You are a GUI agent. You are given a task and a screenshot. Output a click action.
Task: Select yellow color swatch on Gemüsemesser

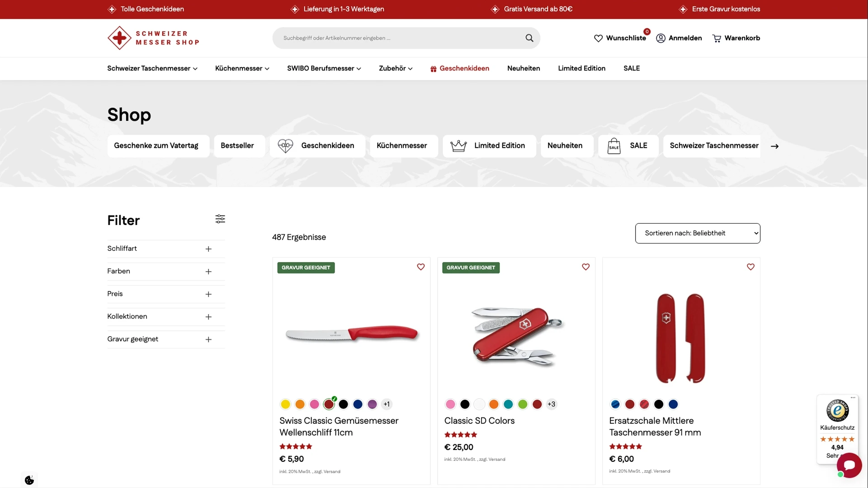pos(285,404)
